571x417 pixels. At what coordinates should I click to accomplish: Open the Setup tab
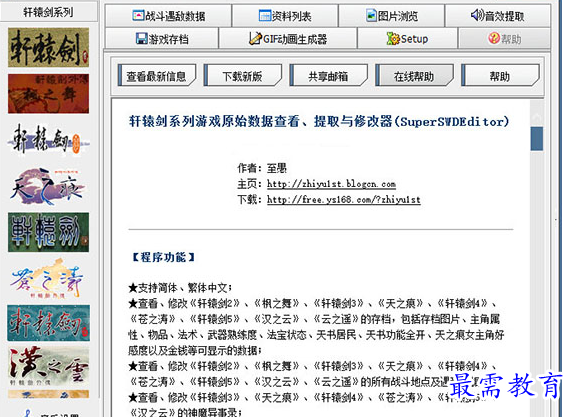407,38
